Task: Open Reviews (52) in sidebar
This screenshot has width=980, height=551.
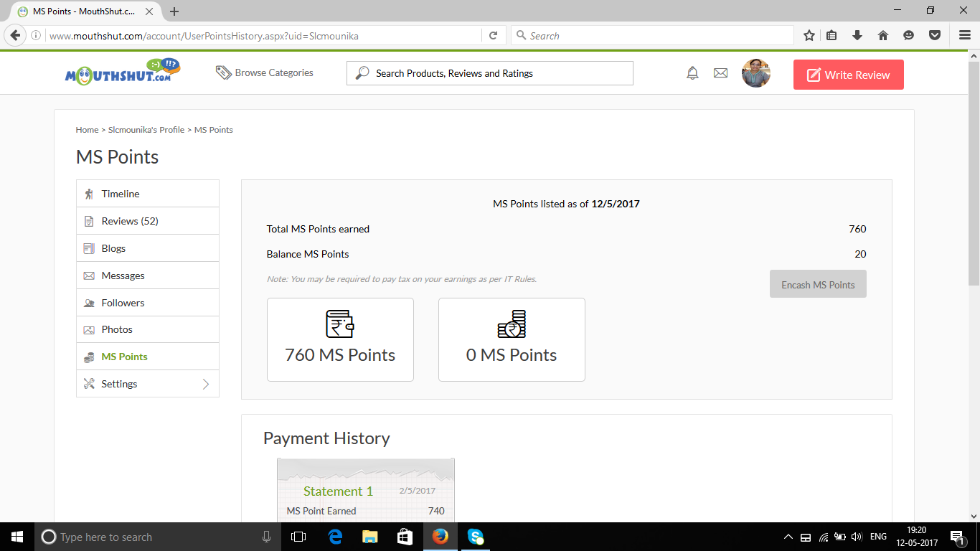Action: [148, 221]
